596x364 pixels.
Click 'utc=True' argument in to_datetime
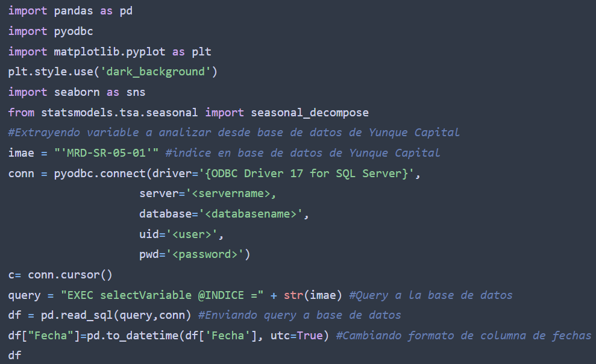296,336
